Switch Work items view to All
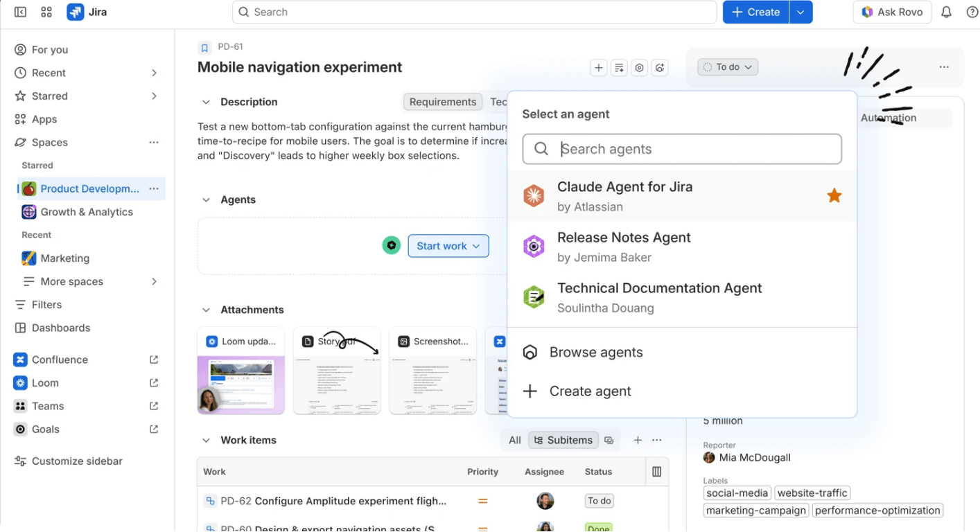The height and width of the screenshot is (532, 980). pyautogui.click(x=515, y=440)
